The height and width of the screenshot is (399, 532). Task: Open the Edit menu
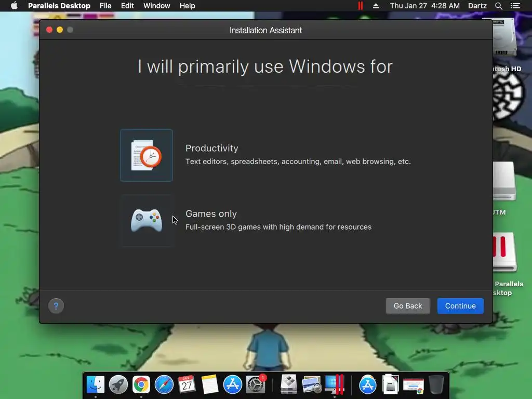coord(127,6)
